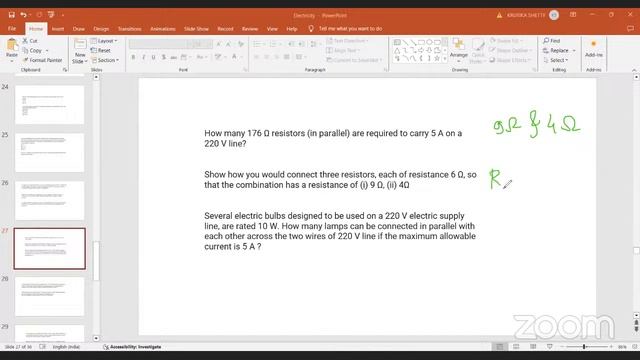This screenshot has height=360, width=640.
Task: Click the Add-ins icon
Action: 593,44
